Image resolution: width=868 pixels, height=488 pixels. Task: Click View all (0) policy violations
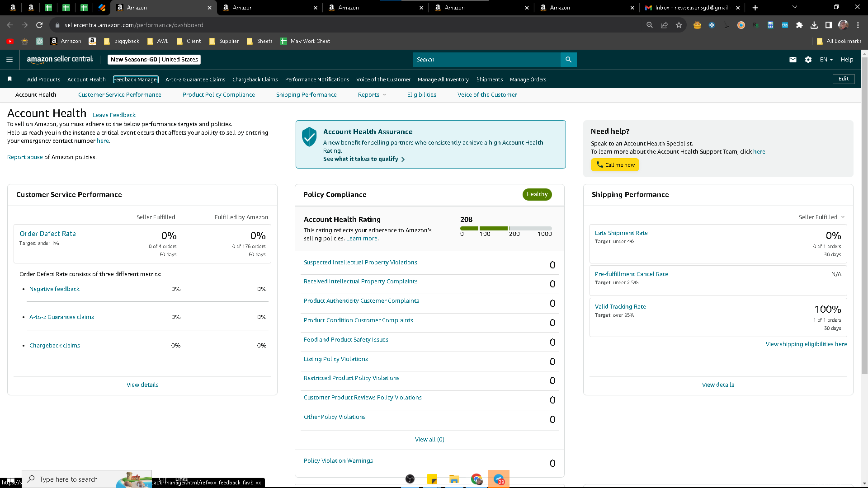pyautogui.click(x=429, y=440)
